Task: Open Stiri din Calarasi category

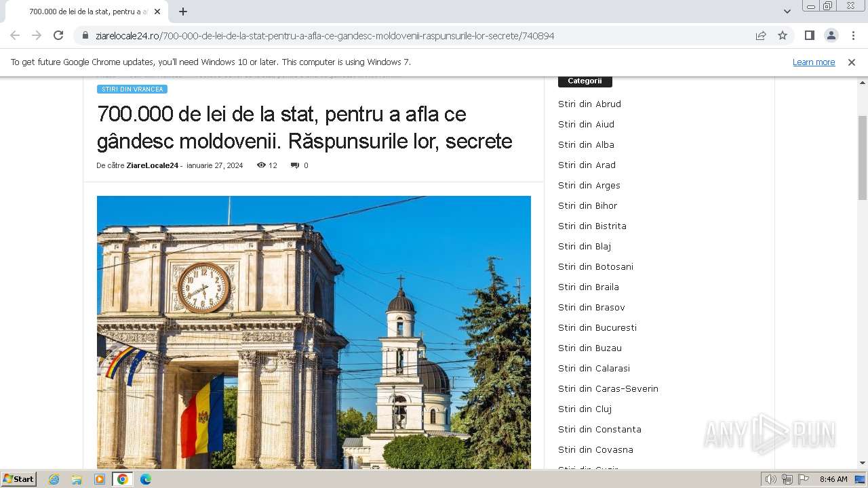Action: (594, 368)
